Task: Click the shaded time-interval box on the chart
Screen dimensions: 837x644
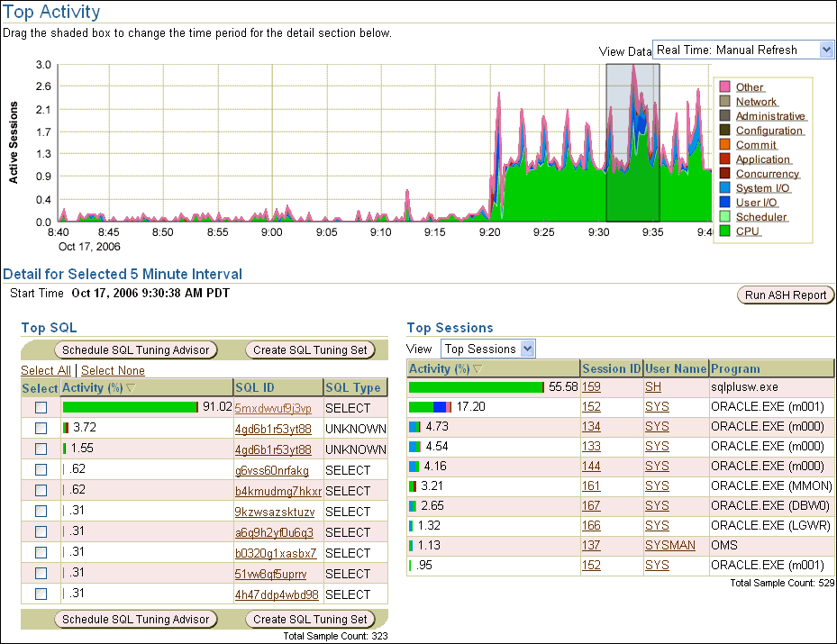Action: click(x=632, y=142)
